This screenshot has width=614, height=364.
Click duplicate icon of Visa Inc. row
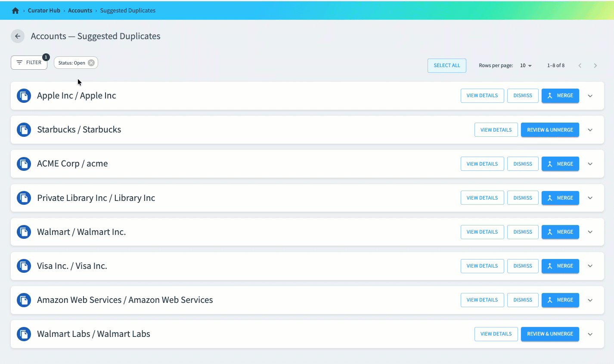[24, 266]
